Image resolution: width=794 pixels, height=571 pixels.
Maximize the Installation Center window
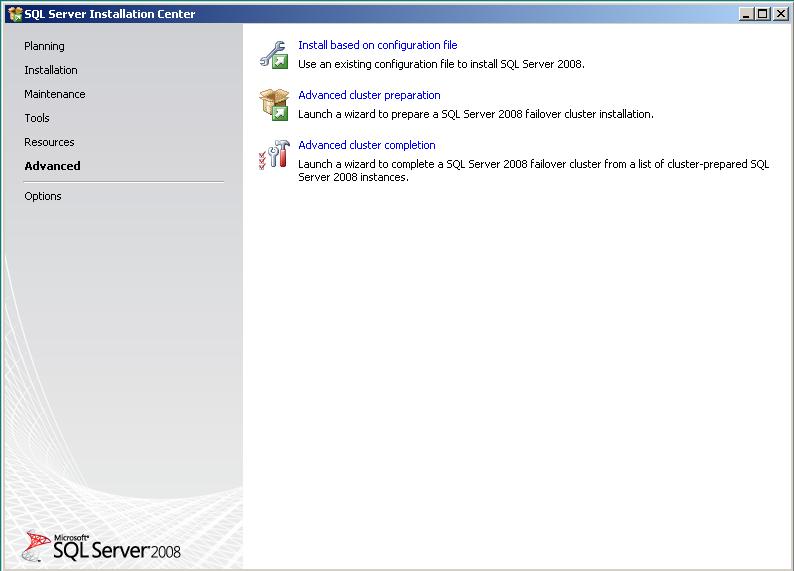[762, 14]
